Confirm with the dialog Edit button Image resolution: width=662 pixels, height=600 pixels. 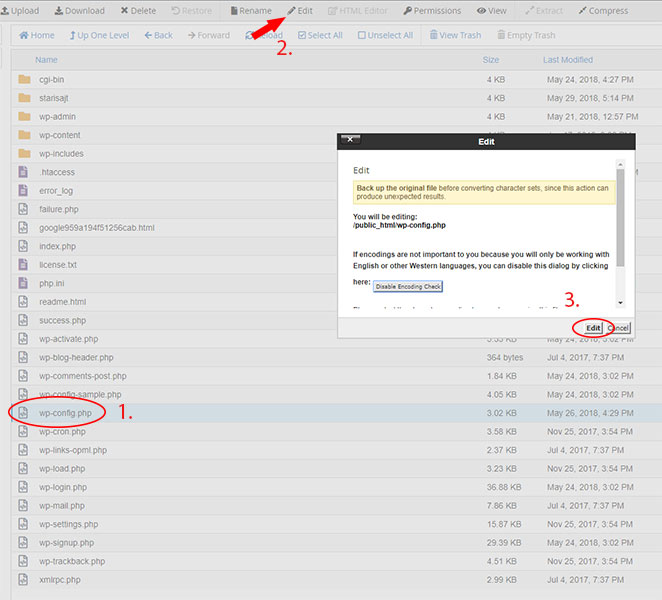point(593,327)
